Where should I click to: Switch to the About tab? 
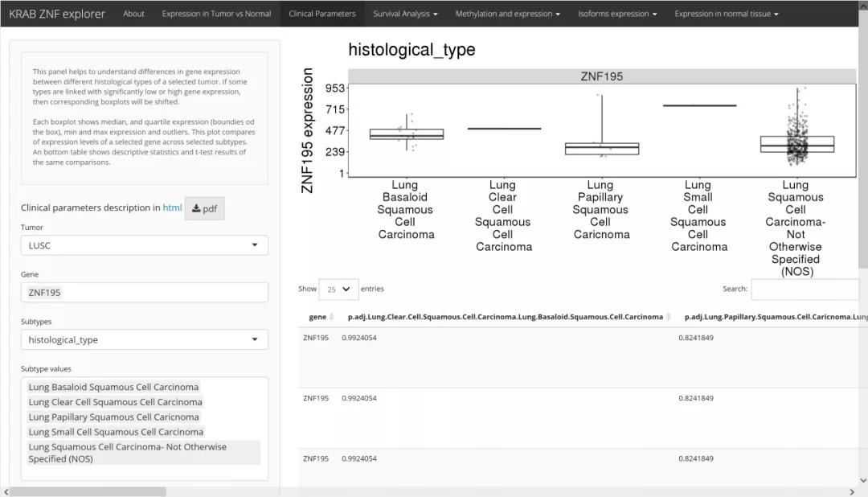pos(133,14)
